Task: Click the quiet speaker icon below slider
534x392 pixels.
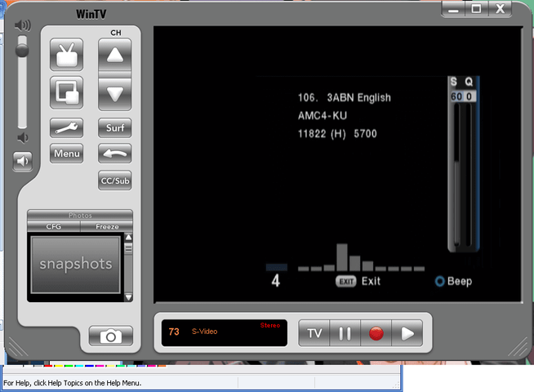Action: pyautogui.click(x=23, y=138)
